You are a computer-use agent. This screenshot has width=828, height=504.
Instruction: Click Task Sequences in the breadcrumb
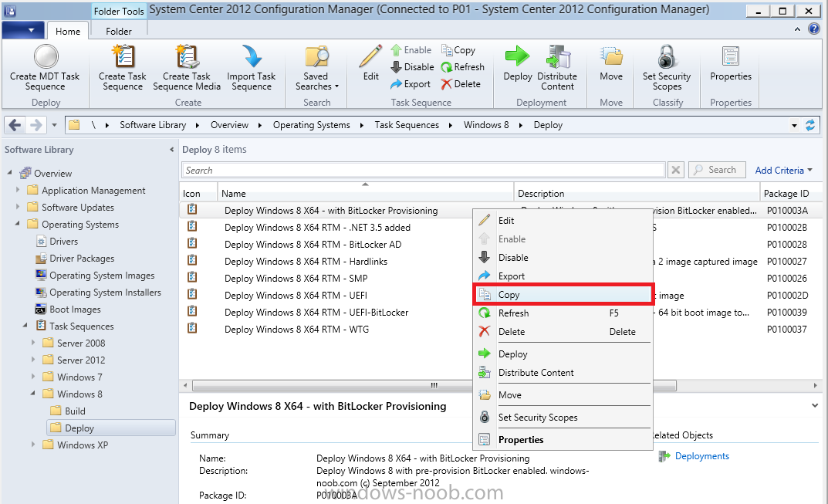[x=407, y=125]
